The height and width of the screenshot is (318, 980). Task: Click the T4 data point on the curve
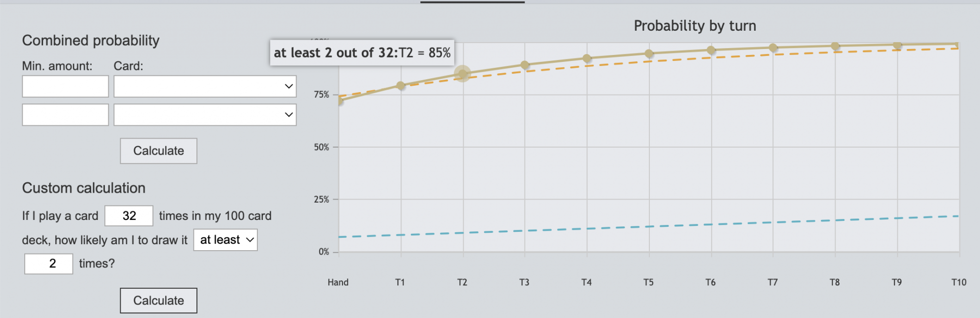587,58
